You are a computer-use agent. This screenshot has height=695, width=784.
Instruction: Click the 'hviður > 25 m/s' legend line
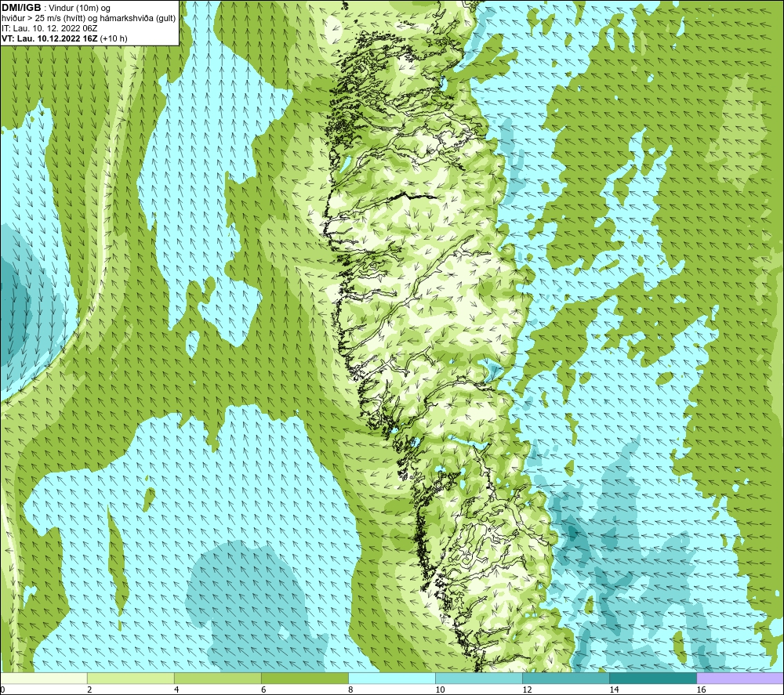click(89, 19)
